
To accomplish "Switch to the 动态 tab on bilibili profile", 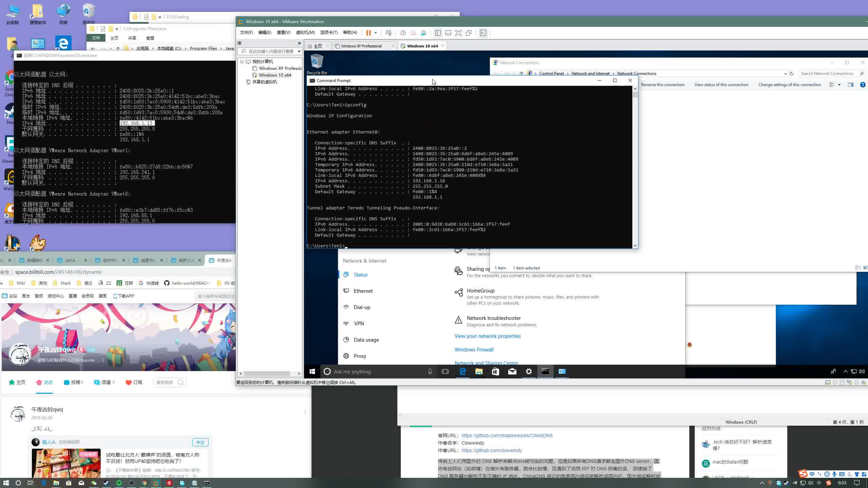I will 44,383.
